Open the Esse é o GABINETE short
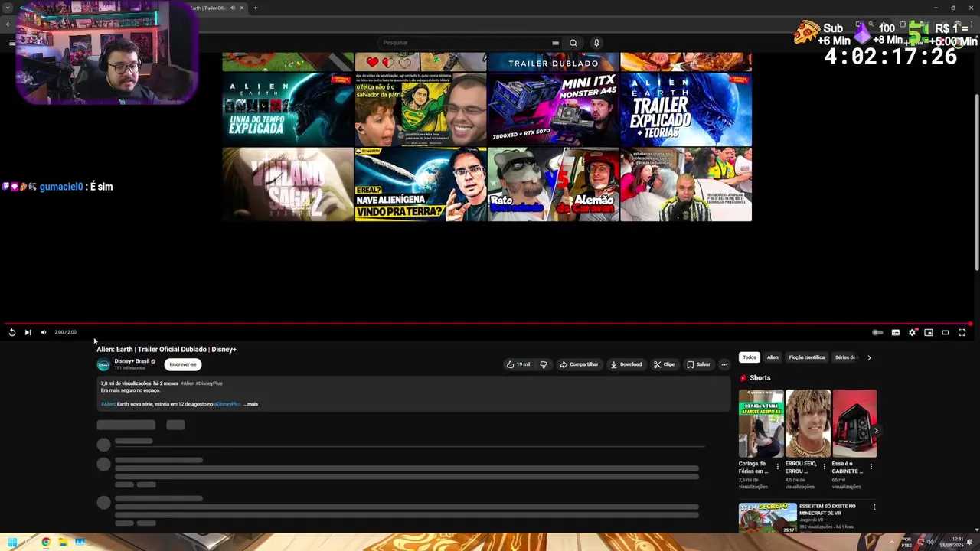Image resolution: width=980 pixels, height=551 pixels. point(854,423)
